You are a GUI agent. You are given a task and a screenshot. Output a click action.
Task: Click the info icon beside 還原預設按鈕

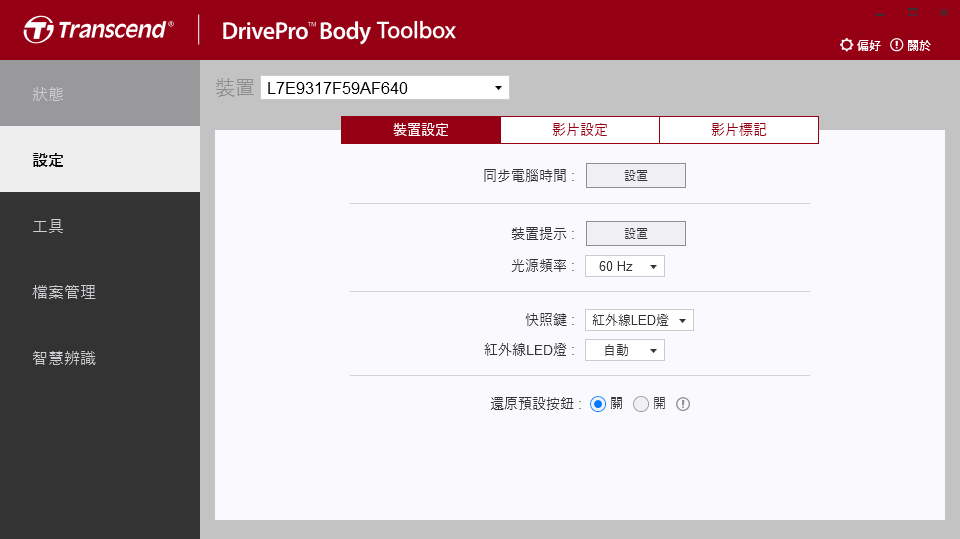click(683, 404)
